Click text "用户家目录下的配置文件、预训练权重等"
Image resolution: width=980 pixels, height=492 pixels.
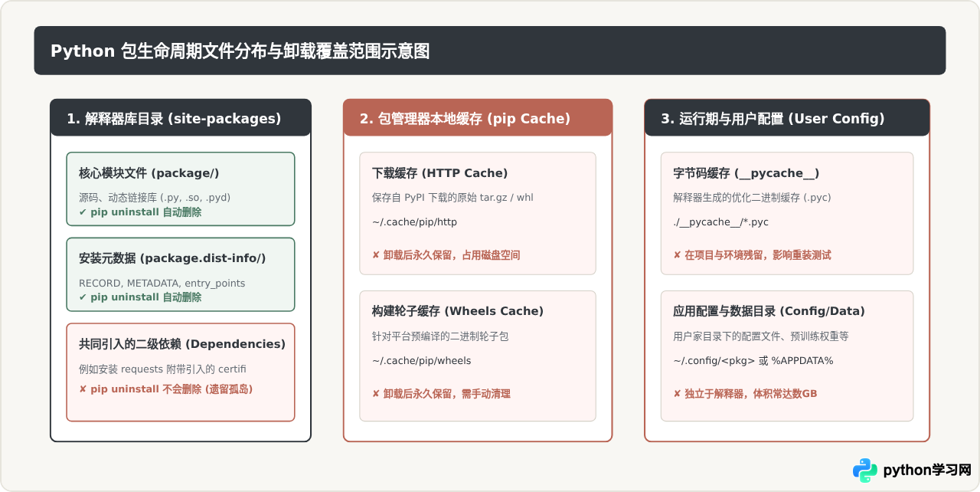coord(761,336)
